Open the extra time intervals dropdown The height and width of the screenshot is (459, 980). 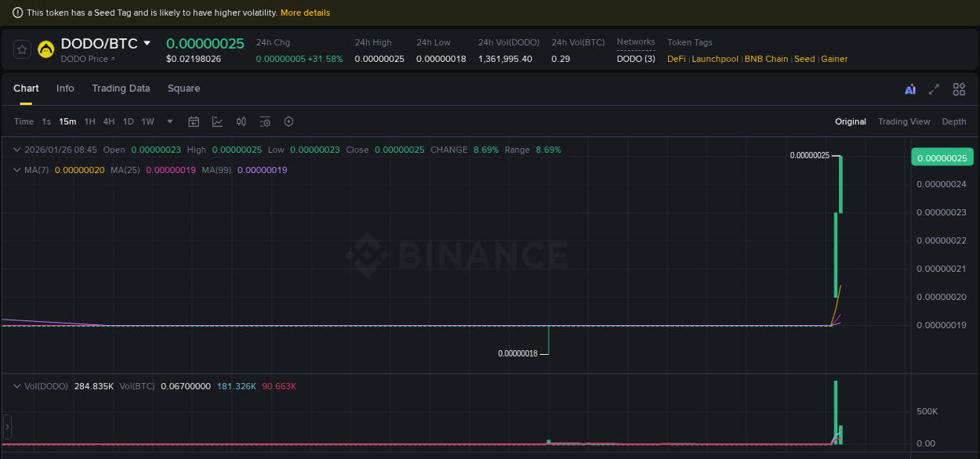click(169, 121)
